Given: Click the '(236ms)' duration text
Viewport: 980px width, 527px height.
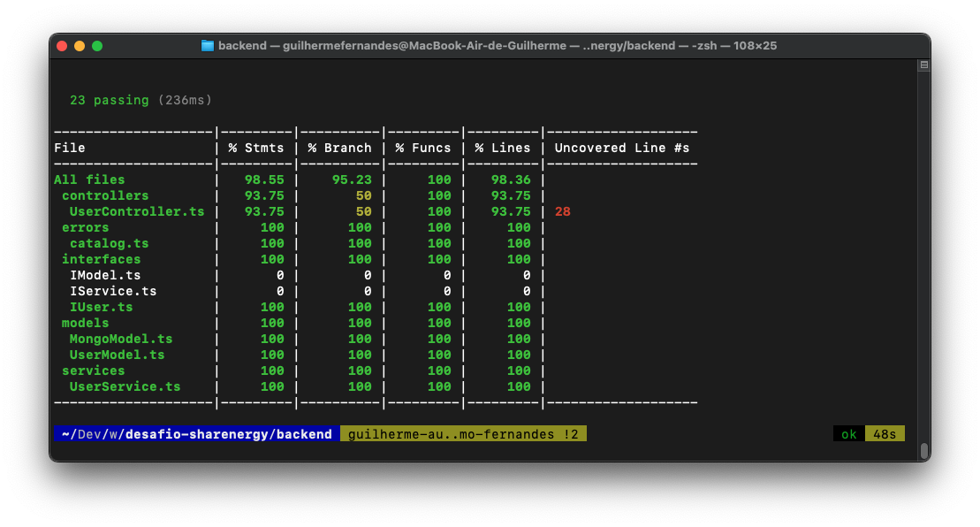Looking at the screenshot, I should point(185,100).
